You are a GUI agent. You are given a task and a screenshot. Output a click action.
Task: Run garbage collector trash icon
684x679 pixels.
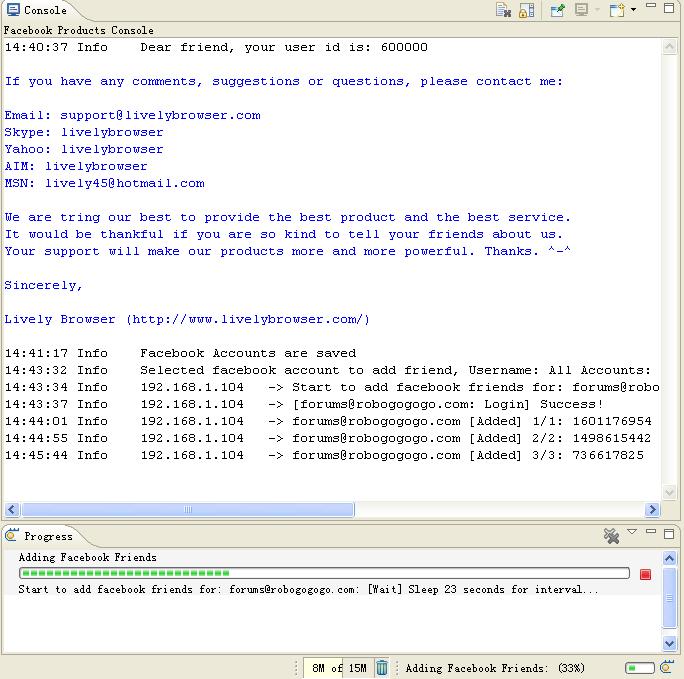tap(382, 668)
